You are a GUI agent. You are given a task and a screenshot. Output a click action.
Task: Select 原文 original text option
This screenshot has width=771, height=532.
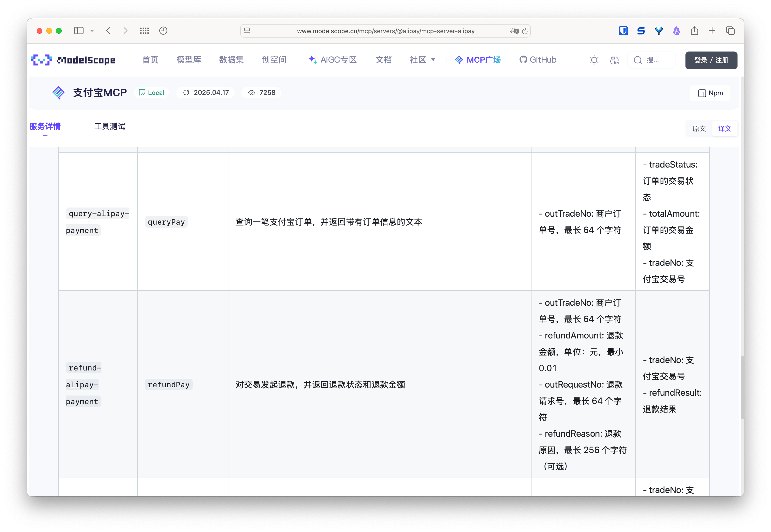pos(699,129)
